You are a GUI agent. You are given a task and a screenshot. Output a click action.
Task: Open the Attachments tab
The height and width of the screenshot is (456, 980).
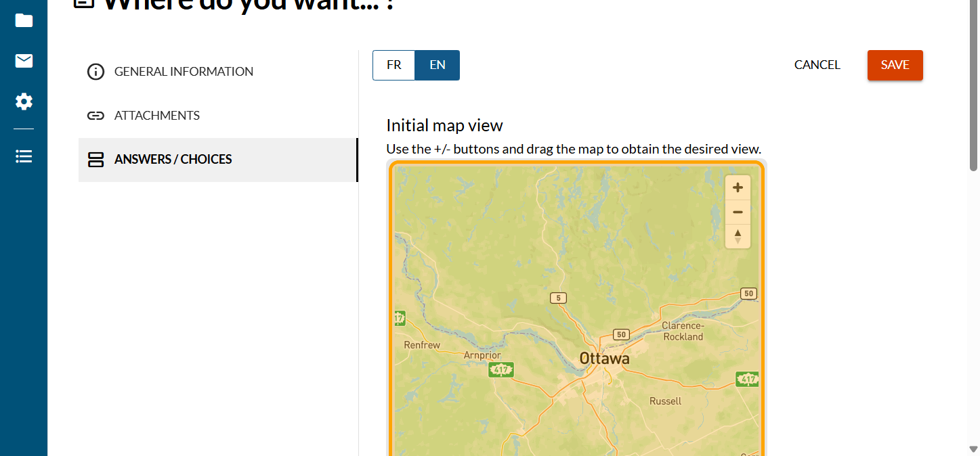coord(156,116)
